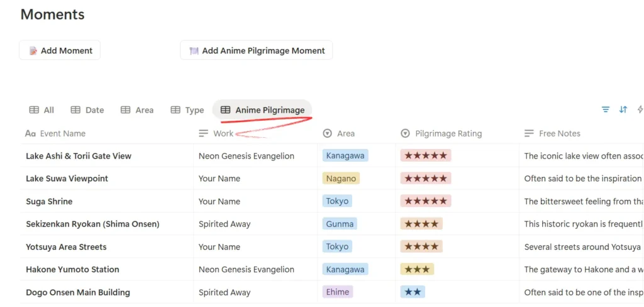Open the Event Name column header menu
644x307 pixels.
pyautogui.click(x=62, y=133)
